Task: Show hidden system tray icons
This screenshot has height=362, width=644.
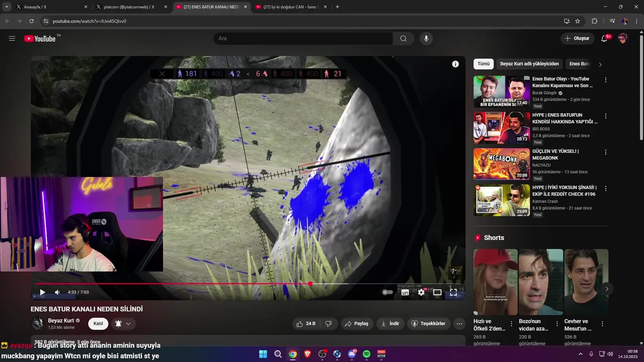Action: pyautogui.click(x=580, y=354)
